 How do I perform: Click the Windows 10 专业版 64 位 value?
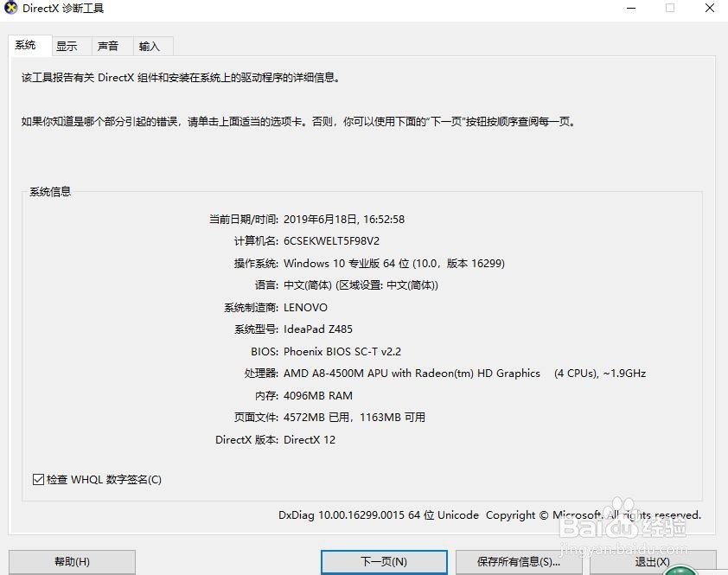pyautogui.click(x=394, y=264)
